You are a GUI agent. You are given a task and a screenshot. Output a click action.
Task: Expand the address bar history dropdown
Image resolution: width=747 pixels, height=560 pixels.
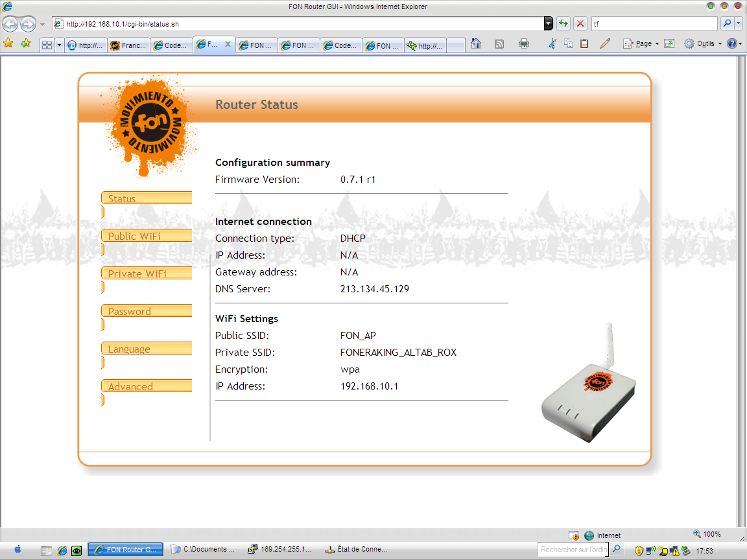549,23
